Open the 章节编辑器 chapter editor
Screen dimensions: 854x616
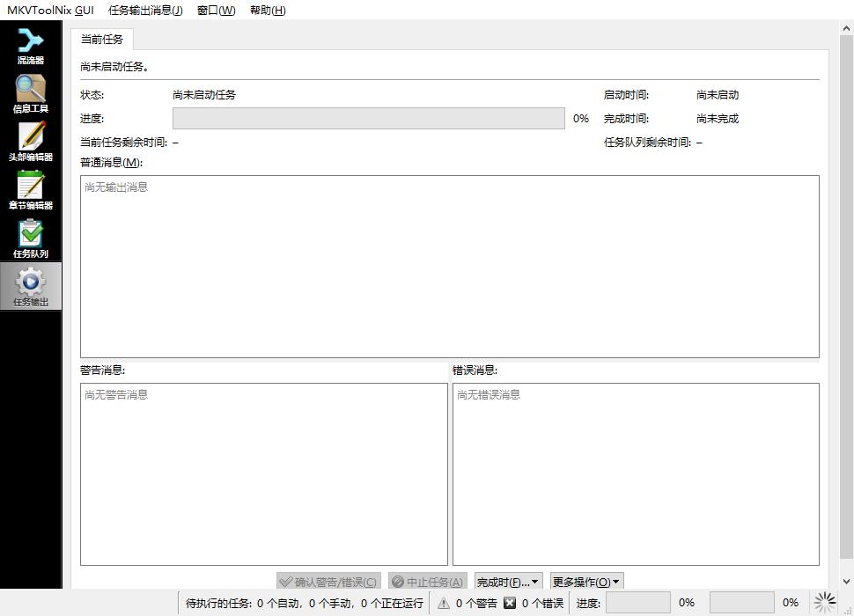[x=31, y=190]
